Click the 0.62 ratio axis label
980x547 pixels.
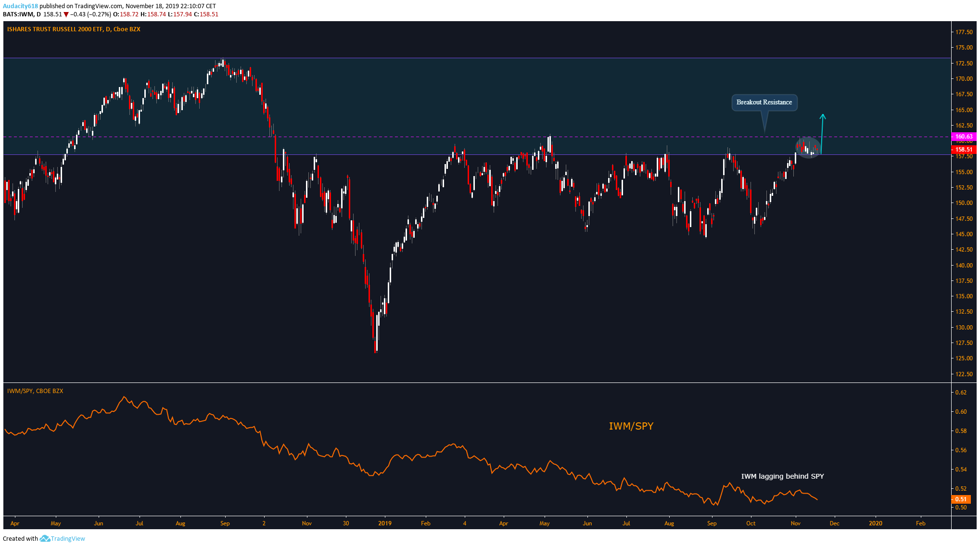pos(961,393)
